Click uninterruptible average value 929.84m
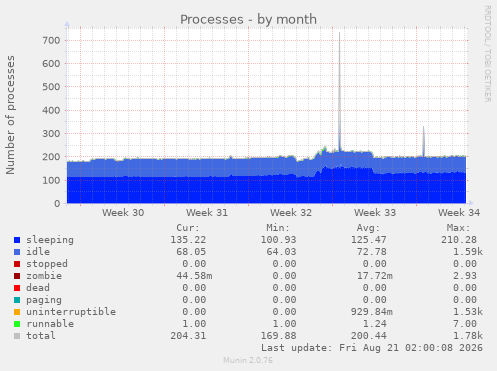Image resolution: width=497 pixels, height=371 pixels. coord(372,312)
